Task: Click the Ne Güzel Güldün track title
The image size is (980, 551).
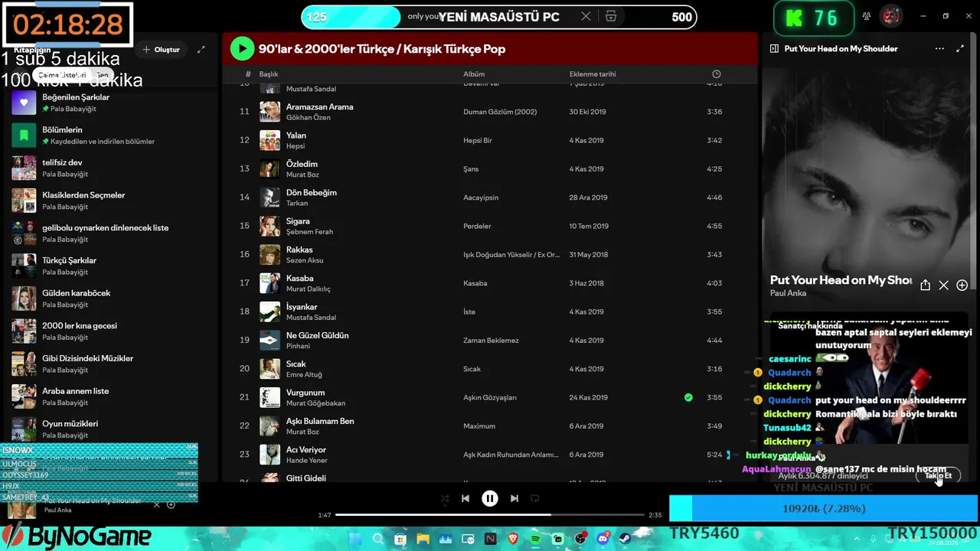Action: click(x=317, y=335)
